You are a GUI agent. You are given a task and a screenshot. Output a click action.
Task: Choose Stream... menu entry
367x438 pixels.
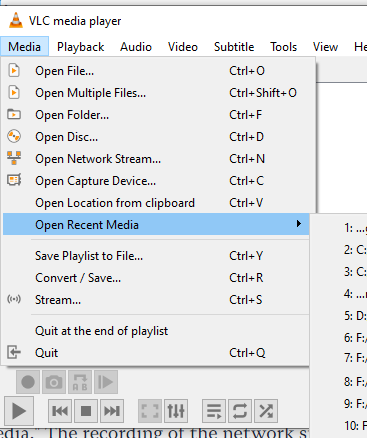click(156, 300)
